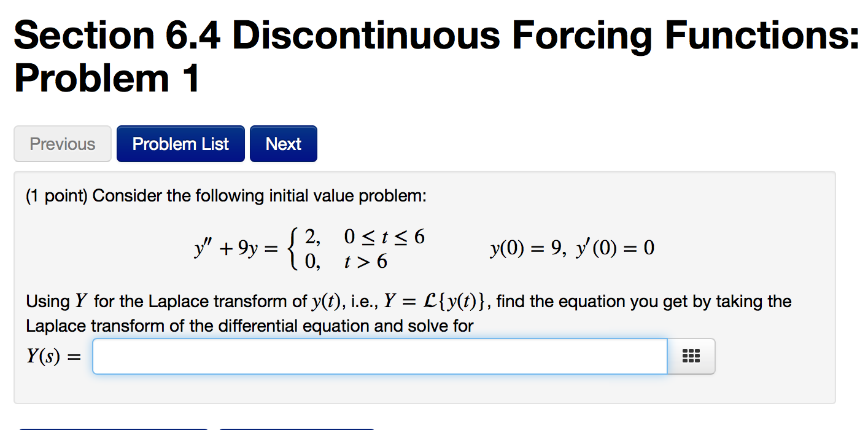Go to the next problem
The width and height of the screenshot is (868, 430).
[x=283, y=143]
